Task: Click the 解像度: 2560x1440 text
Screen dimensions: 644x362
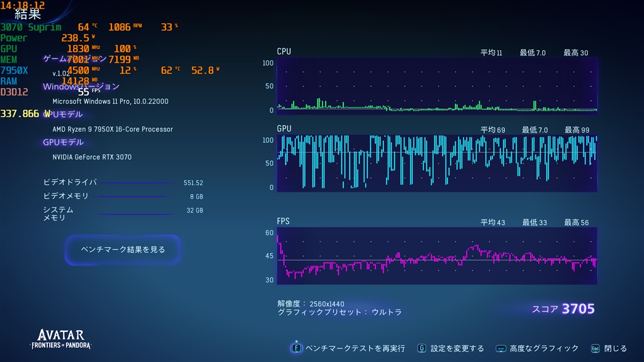Action: tap(311, 304)
